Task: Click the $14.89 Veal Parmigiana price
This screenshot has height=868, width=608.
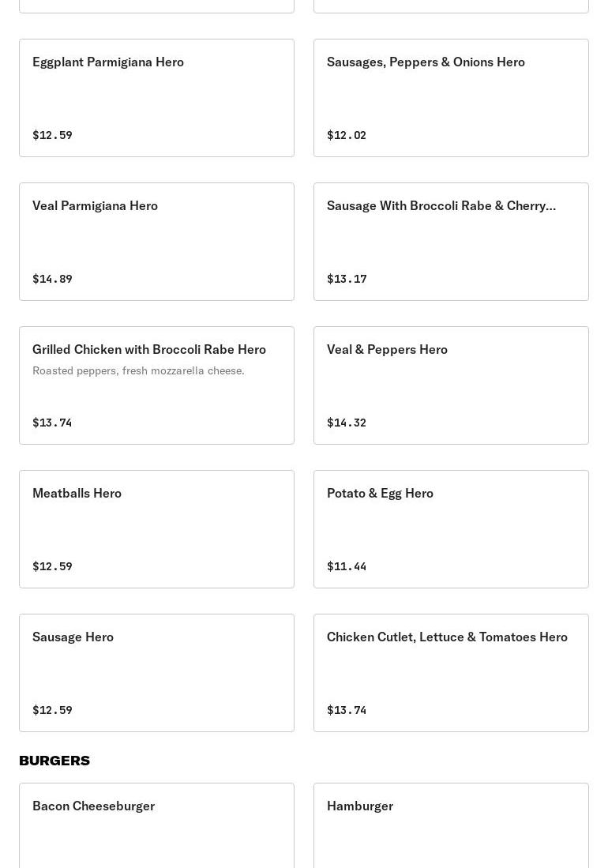Action: [x=53, y=279]
